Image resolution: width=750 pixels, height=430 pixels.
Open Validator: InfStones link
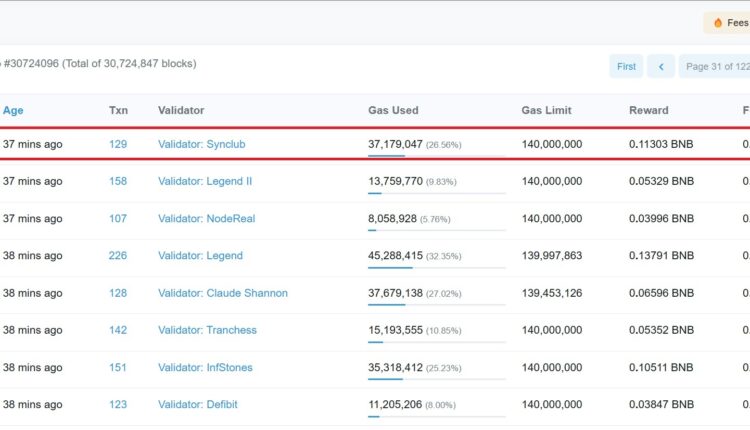point(205,367)
